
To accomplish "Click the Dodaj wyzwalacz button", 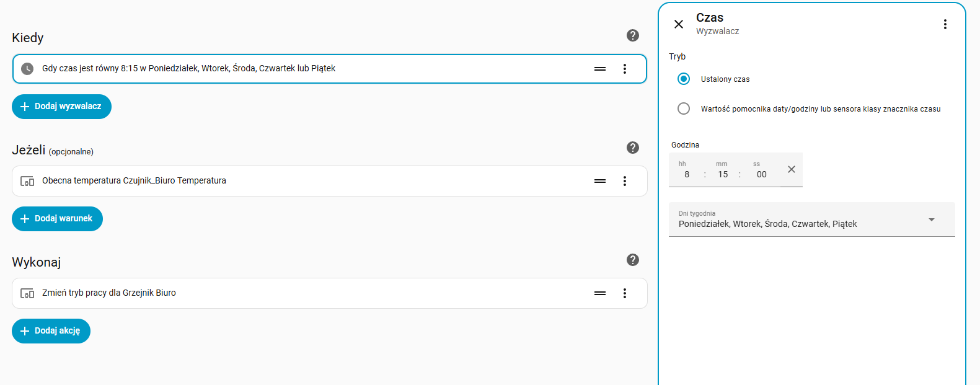I will pyautogui.click(x=61, y=107).
